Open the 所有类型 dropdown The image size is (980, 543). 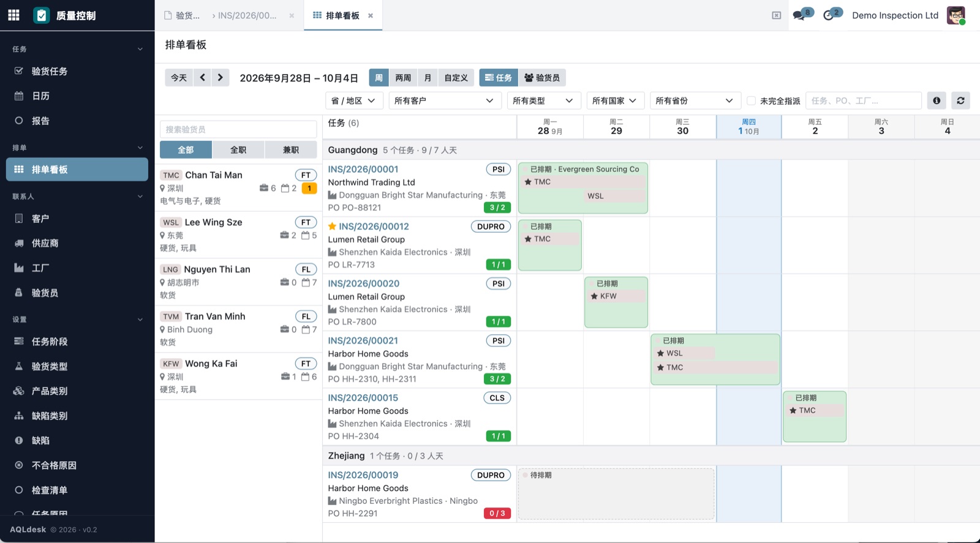(x=544, y=100)
